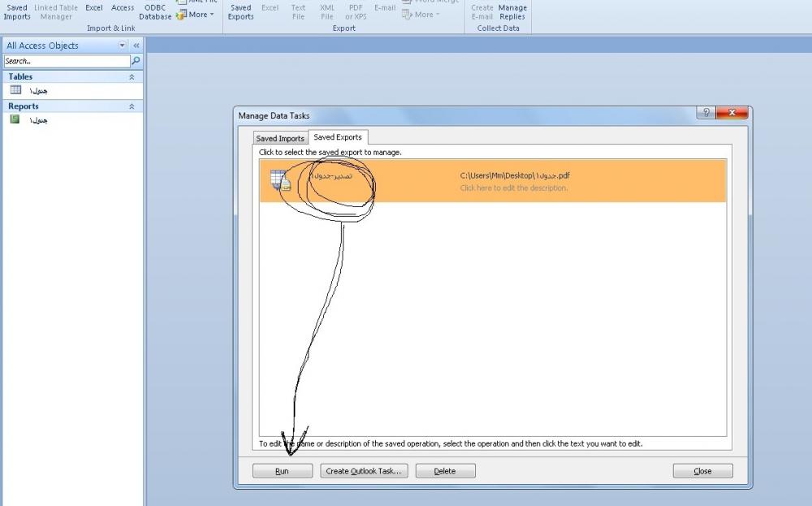Click the magnifier search icon
This screenshot has width=812, height=506.
(136, 61)
